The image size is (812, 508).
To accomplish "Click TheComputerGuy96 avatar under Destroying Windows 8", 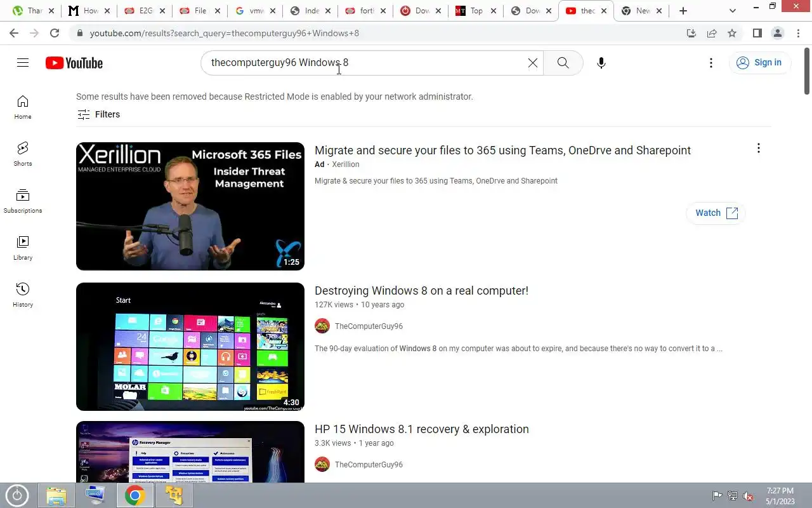I will click(322, 326).
